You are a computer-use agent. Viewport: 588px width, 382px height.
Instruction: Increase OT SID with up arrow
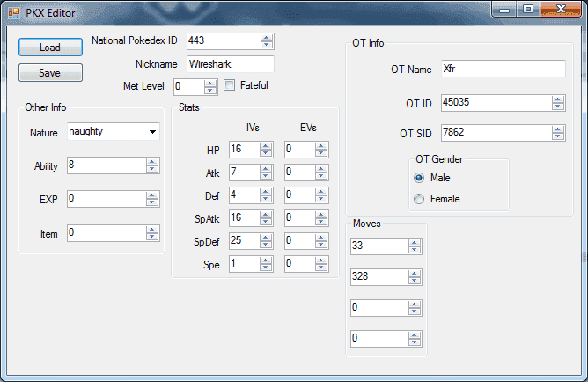(558, 129)
